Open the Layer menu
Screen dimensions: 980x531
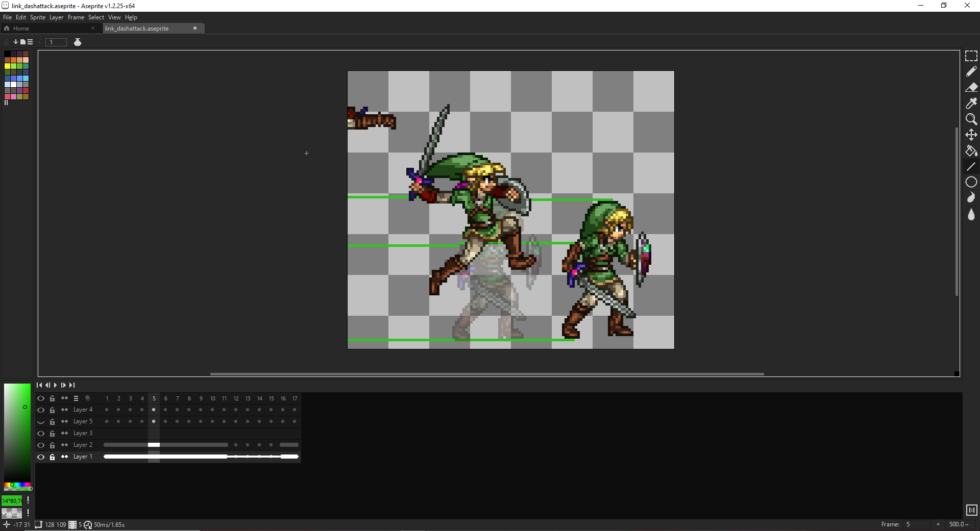[56, 17]
